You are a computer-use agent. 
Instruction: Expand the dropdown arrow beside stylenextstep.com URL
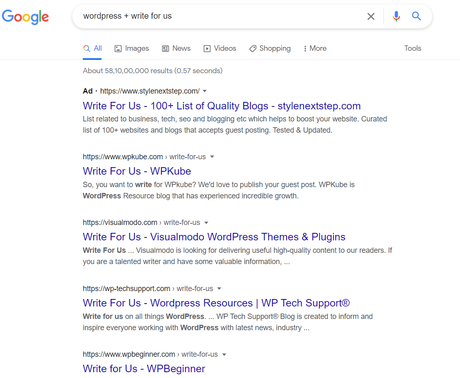(x=205, y=91)
